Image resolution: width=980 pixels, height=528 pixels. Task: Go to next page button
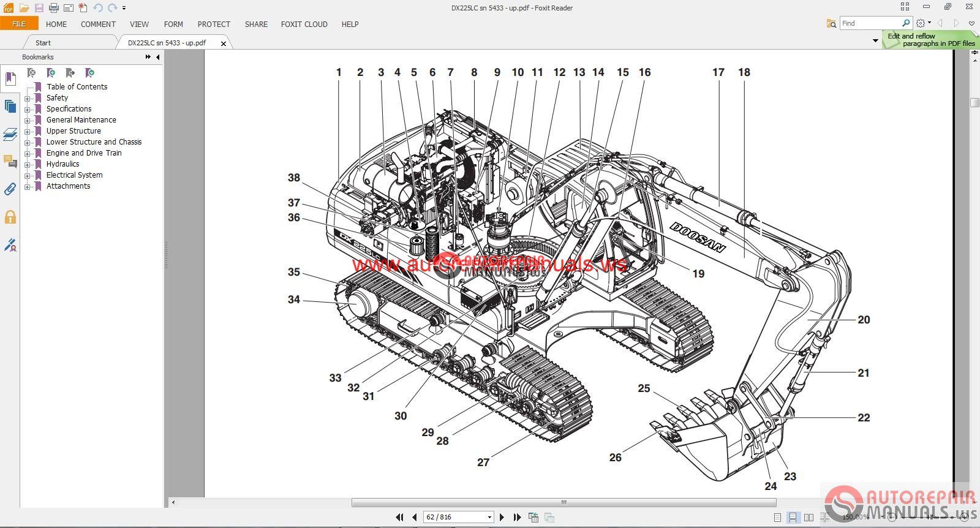pos(502,517)
